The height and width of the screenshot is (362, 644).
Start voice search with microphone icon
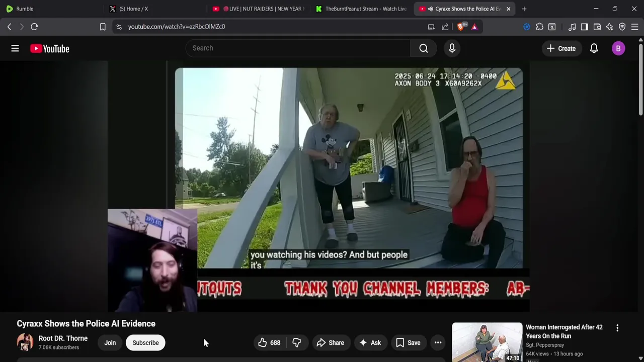[x=452, y=48]
